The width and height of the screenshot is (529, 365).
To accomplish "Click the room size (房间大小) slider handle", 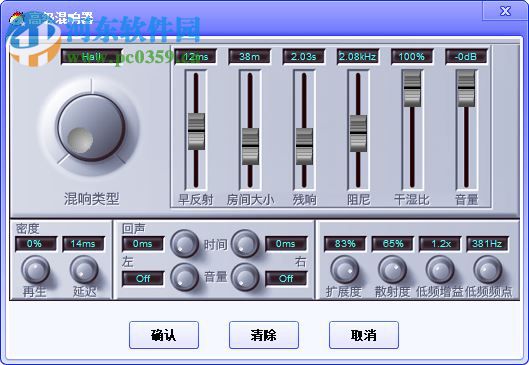I will (x=250, y=146).
